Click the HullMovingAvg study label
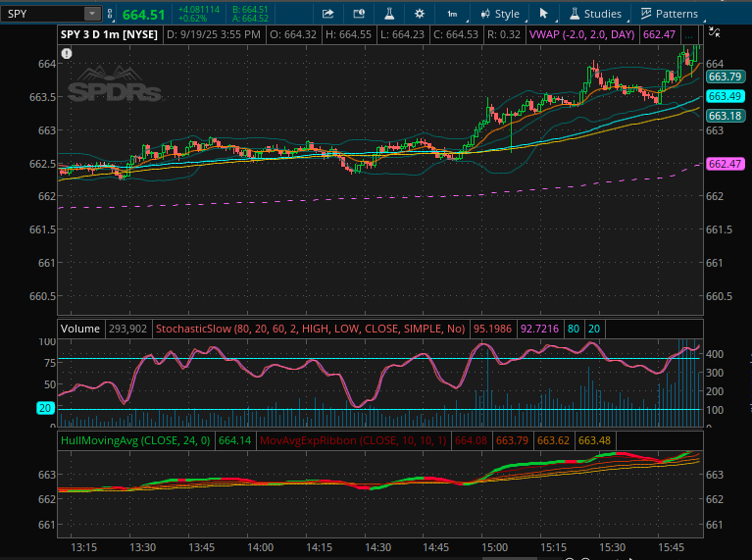The height and width of the screenshot is (560, 752). 136,441
